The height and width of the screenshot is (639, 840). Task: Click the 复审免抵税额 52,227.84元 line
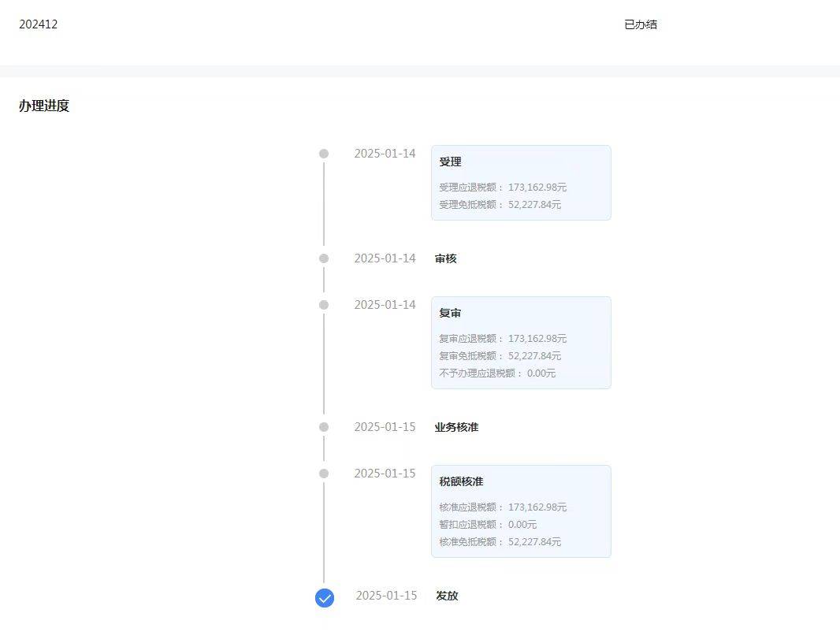pyautogui.click(x=500, y=355)
